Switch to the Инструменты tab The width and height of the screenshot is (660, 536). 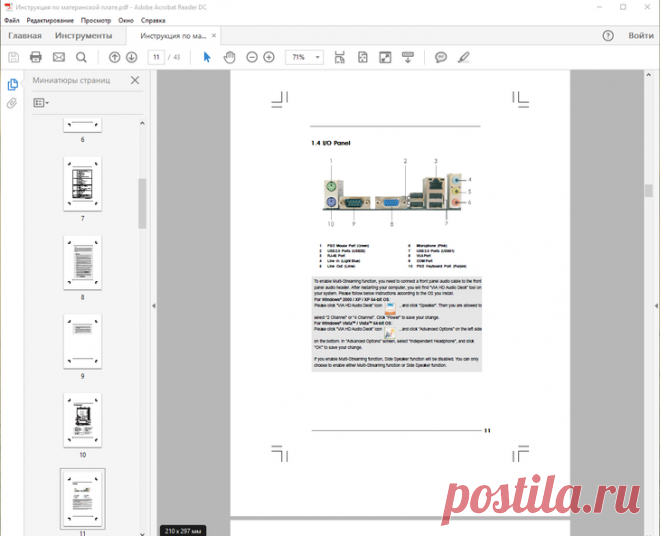[x=83, y=36]
